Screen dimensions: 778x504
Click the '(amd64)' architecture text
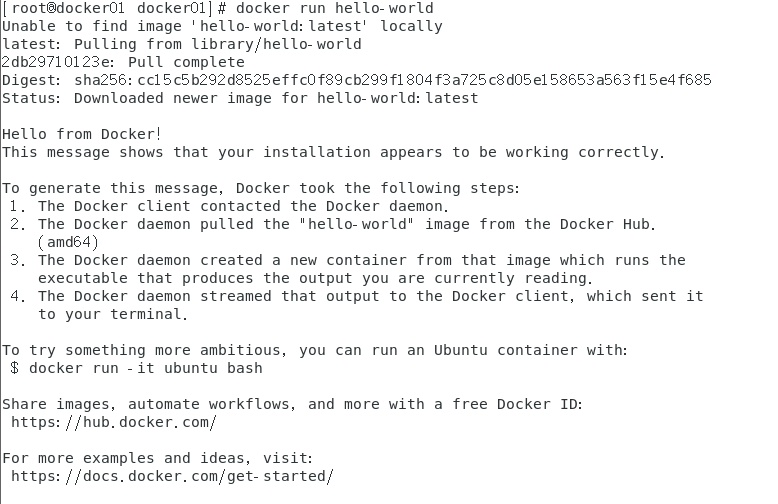pos(68,242)
